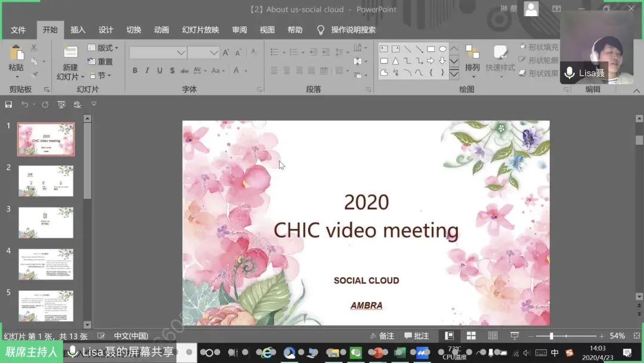Select the triangle shape in the gallery
Image resolution: width=644 pixels, height=363 pixels.
tap(395, 61)
